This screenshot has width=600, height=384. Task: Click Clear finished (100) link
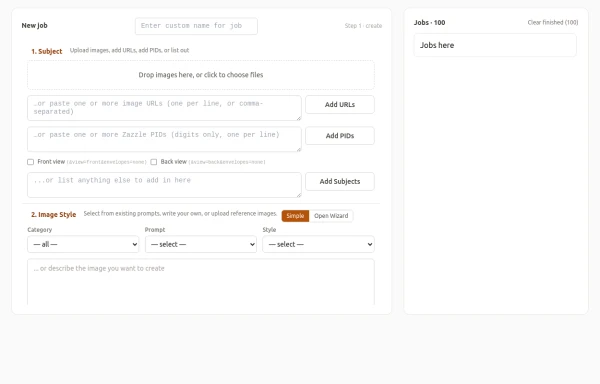553,23
